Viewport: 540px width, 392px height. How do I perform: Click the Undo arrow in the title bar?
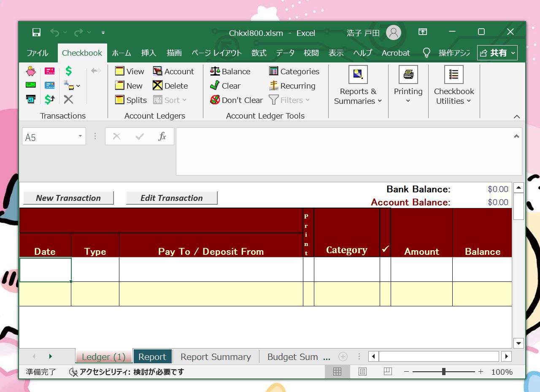[54, 32]
